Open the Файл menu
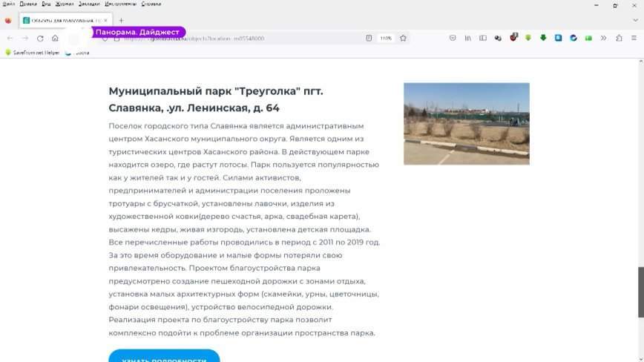The height and width of the screenshot is (362, 644). [9, 4]
